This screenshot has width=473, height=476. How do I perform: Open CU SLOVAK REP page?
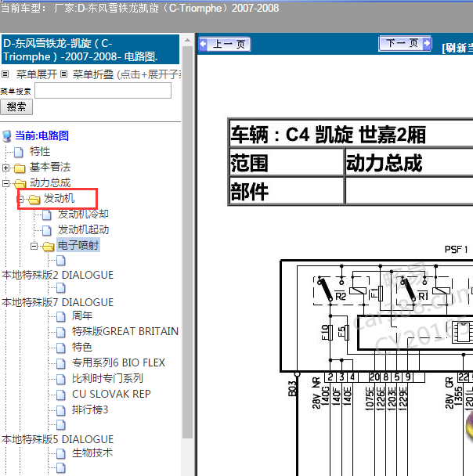click(111, 394)
